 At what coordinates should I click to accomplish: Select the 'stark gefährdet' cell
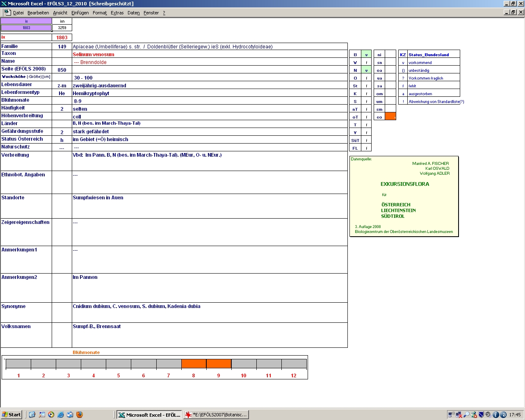210,132
